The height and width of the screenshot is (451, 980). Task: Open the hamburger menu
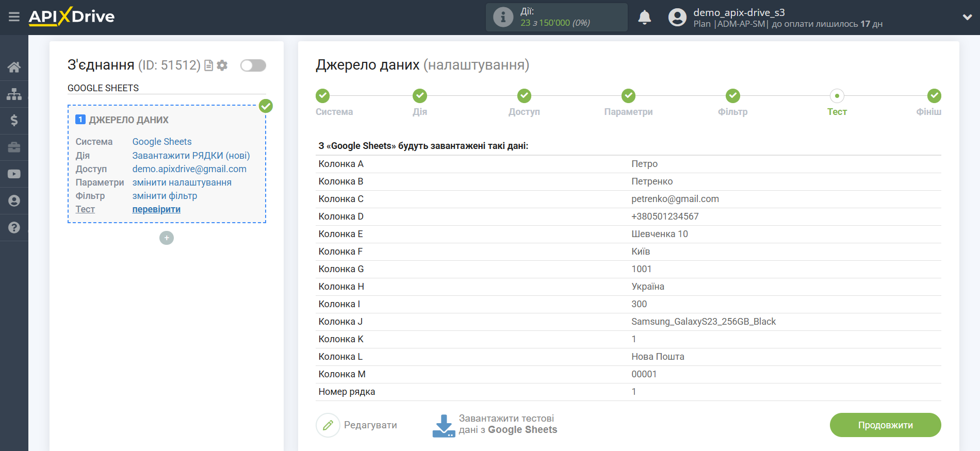coord(14,17)
